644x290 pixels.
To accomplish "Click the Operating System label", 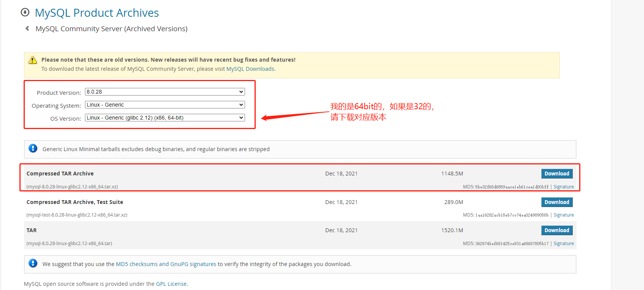I will click(56, 106).
